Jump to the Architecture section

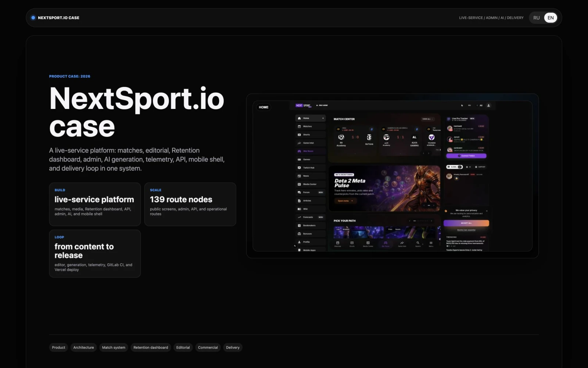pyautogui.click(x=83, y=347)
